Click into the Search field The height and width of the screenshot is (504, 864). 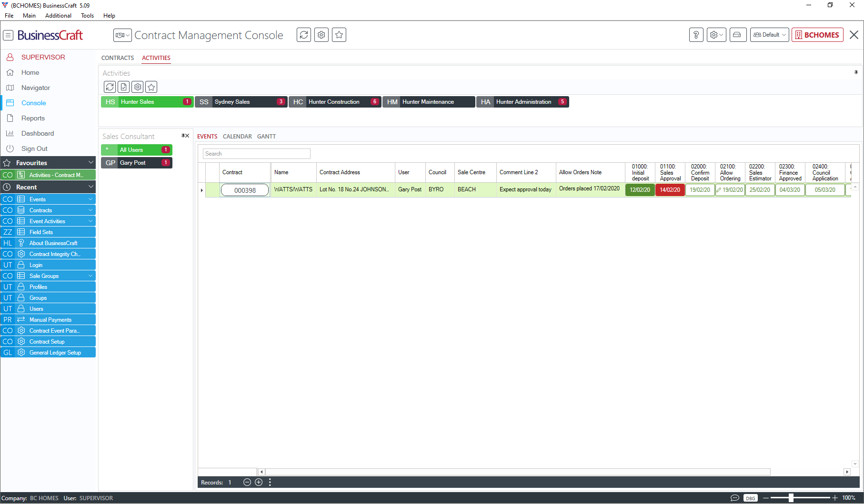pos(257,154)
